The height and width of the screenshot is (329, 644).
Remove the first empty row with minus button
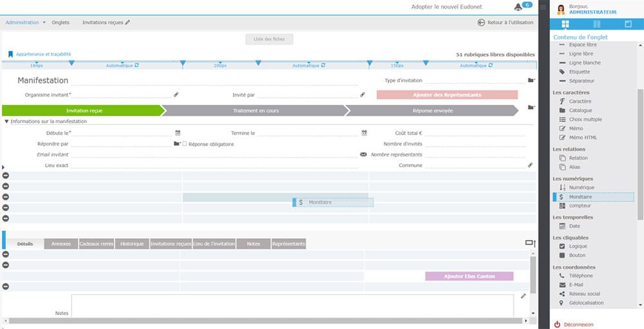point(6,175)
